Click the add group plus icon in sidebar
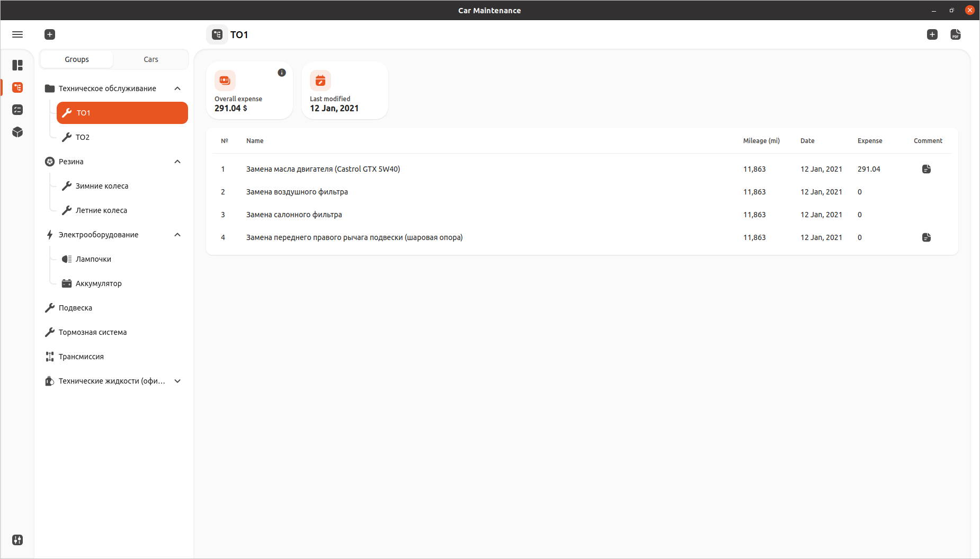 coord(50,34)
